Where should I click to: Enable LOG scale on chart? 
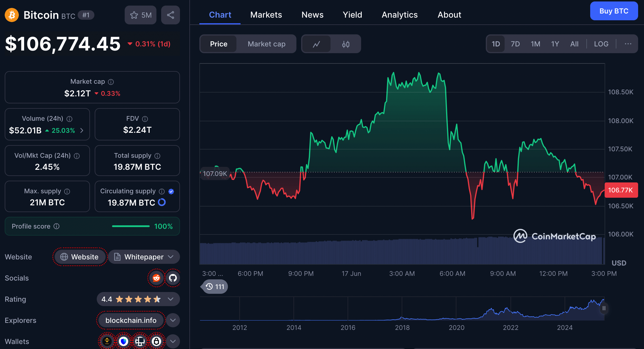click(x=601, y=44)
